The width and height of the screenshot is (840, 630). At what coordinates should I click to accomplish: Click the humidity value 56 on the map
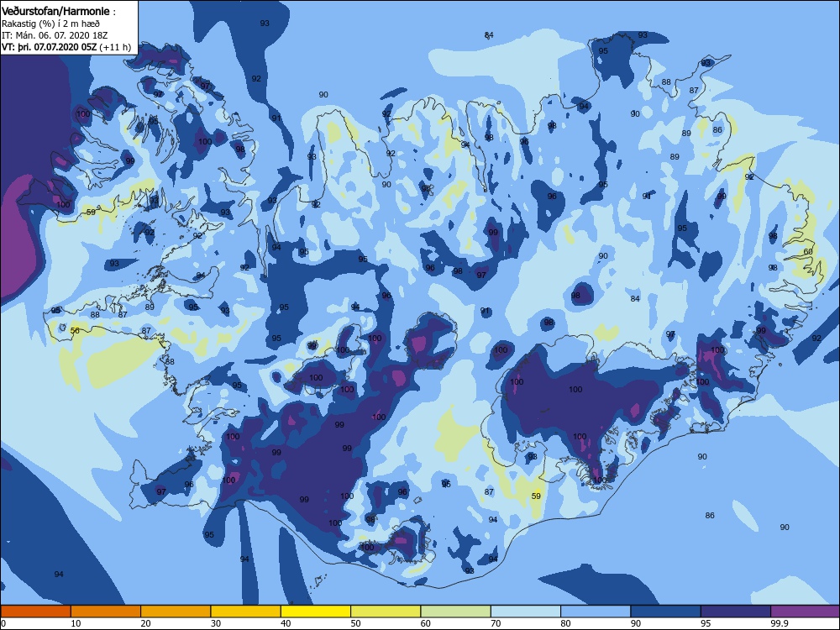pos(75,330)
